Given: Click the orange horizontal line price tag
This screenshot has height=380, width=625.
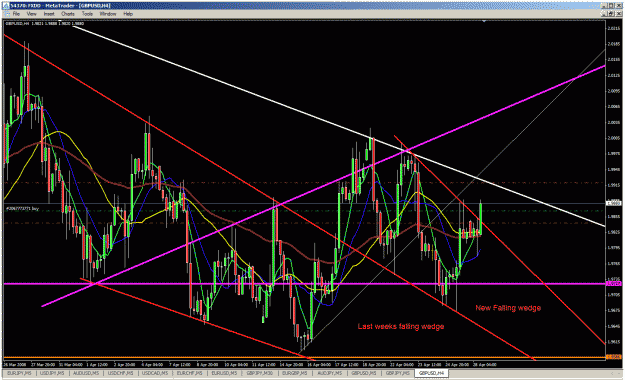Looking at the screenshot, I should coord(613,356).
